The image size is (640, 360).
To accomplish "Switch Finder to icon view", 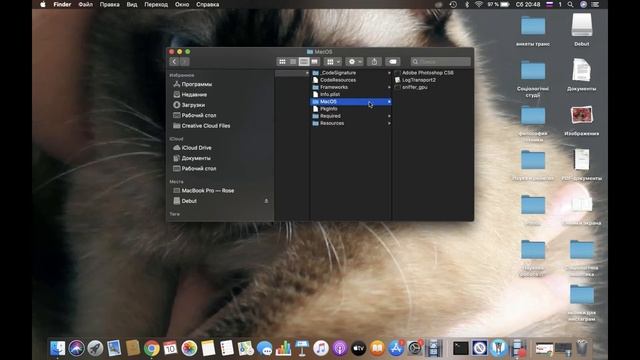I will 282,62.
